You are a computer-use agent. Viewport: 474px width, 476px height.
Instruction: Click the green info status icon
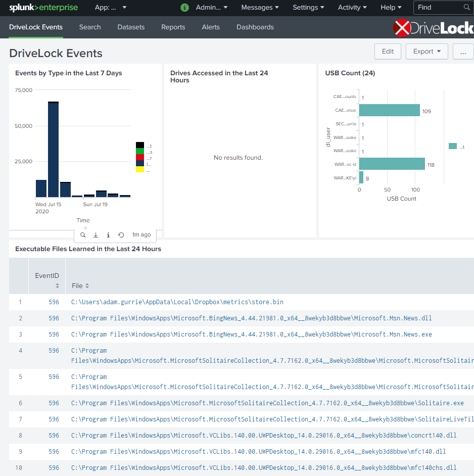point(184,8)
